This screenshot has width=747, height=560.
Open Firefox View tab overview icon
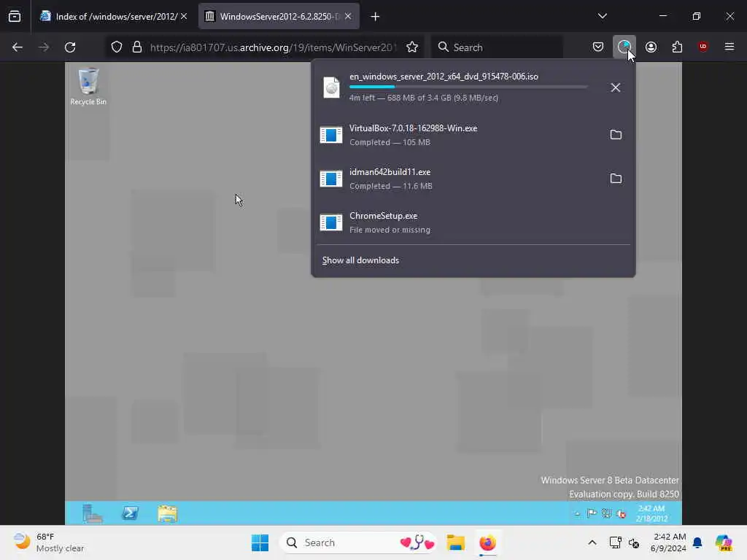coord(15,17)
